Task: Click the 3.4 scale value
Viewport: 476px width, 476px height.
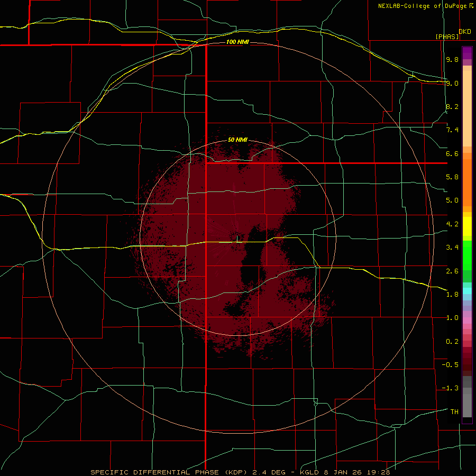Action: pyautogui.click(x=452, y=248)
